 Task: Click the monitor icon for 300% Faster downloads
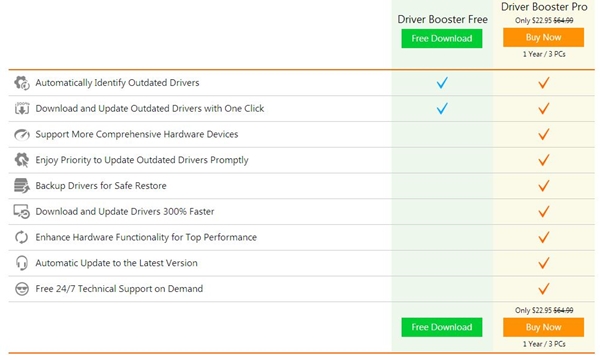pos(22,212)
